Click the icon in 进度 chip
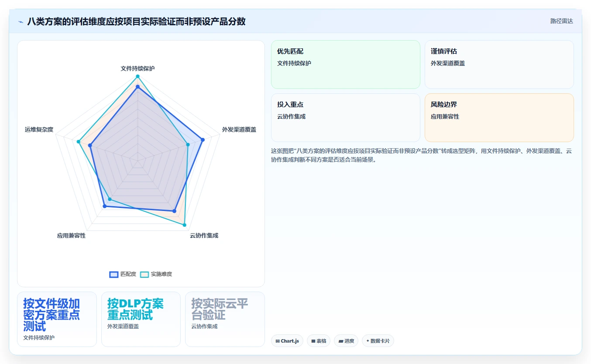The width and height of the screenshot is (591, 364). pos(341,341)
